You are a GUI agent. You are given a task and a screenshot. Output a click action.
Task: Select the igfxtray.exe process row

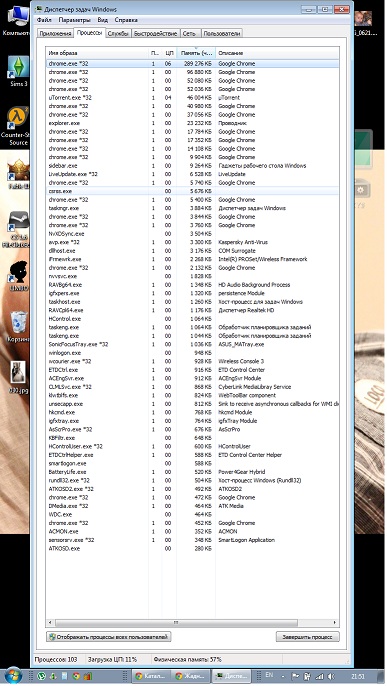pyautogui.click(x=192, y=421)
